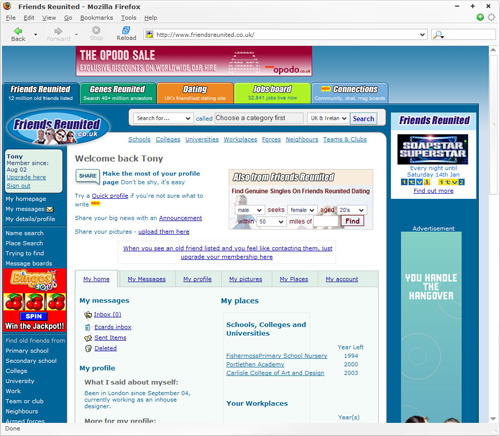
Task: Click the envelope icon beside My messages
Action: coord(50,210)
